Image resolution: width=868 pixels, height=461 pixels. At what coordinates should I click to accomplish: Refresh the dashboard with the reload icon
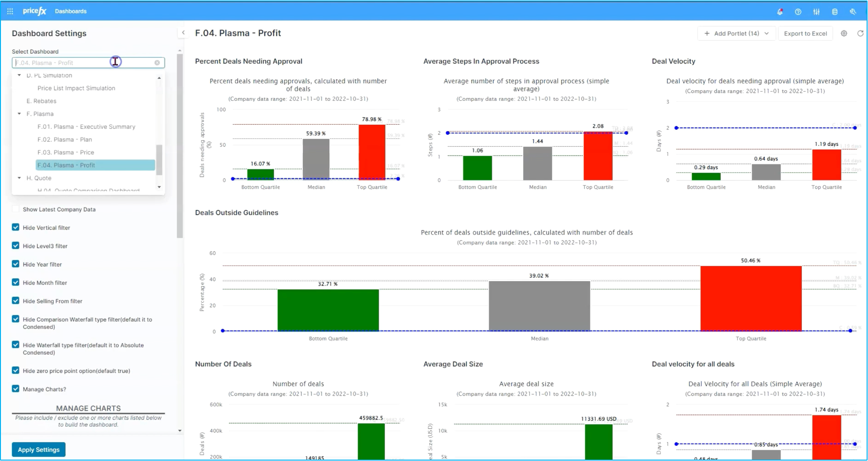[x=860, y=34]
